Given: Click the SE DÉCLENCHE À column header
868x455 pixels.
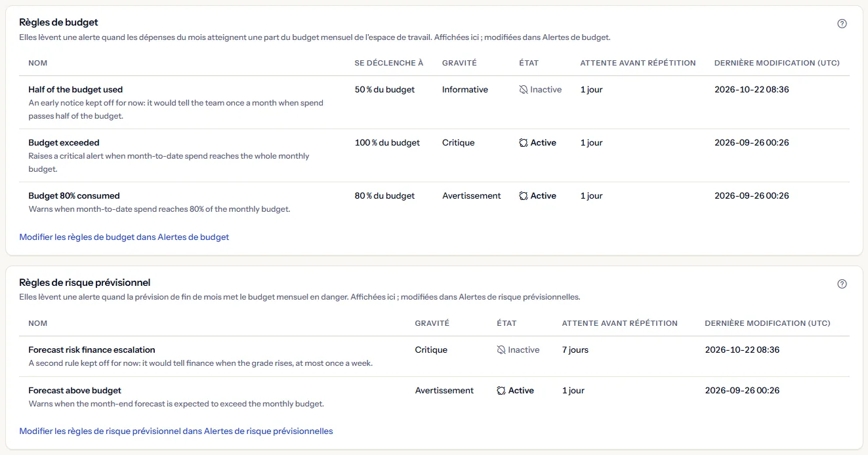Looking at the screenshot, I should point(389,63).
